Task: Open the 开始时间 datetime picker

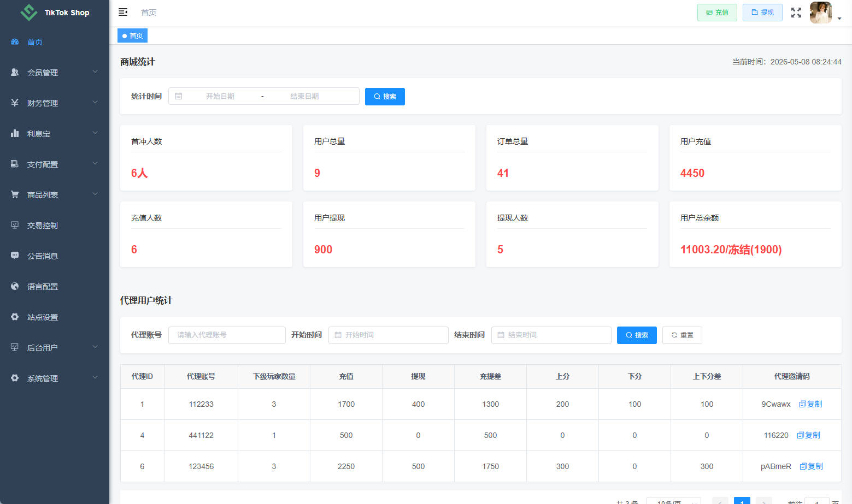Action: [389, 335]
